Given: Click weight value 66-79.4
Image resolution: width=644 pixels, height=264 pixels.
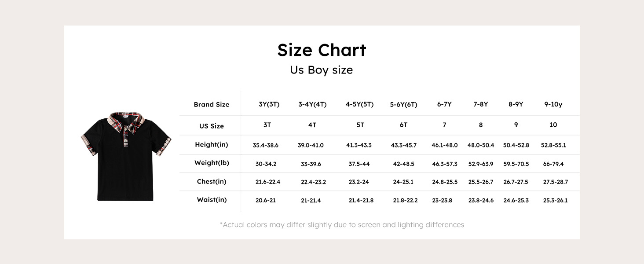Looking at the screenshot, I should point(553,164).
